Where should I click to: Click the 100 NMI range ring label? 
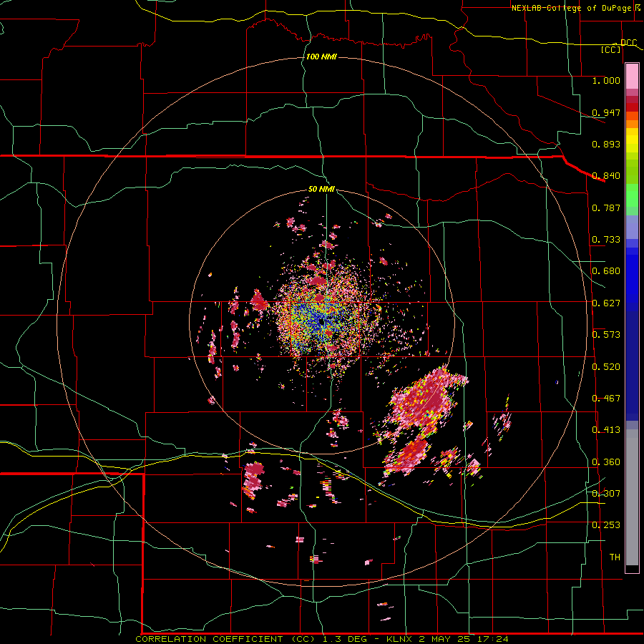321,57
